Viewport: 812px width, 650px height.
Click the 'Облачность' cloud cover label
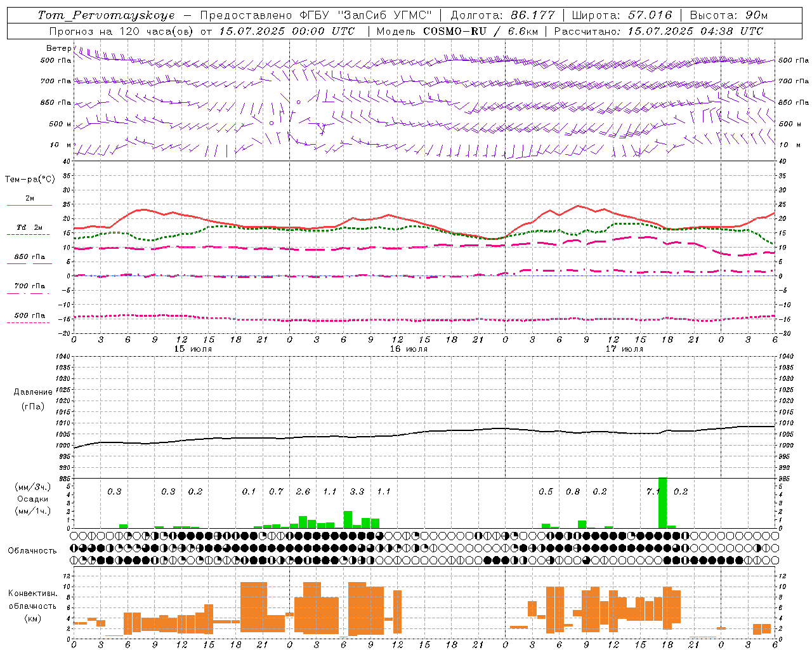(32, 551)
